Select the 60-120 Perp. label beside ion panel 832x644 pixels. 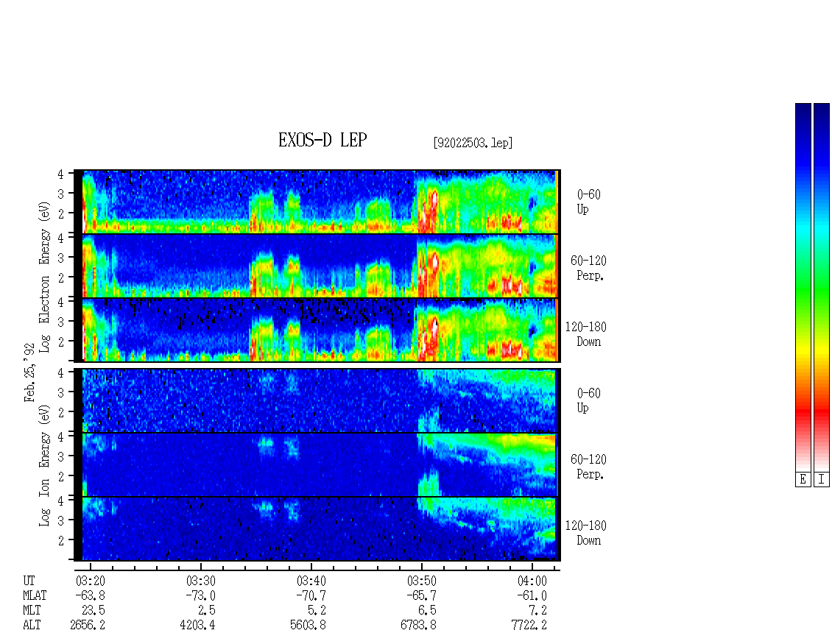(x=588, y=467)
